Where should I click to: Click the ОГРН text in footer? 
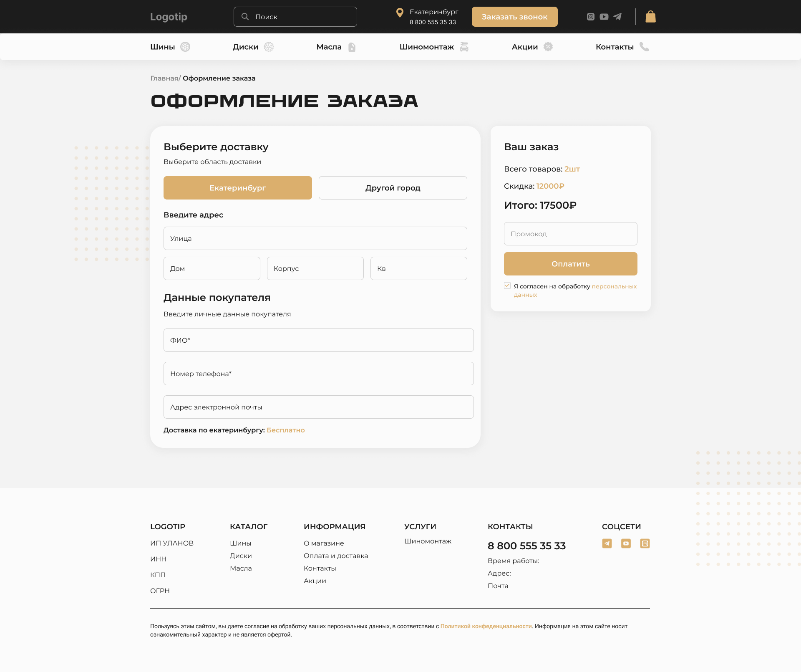pos(160,591)
